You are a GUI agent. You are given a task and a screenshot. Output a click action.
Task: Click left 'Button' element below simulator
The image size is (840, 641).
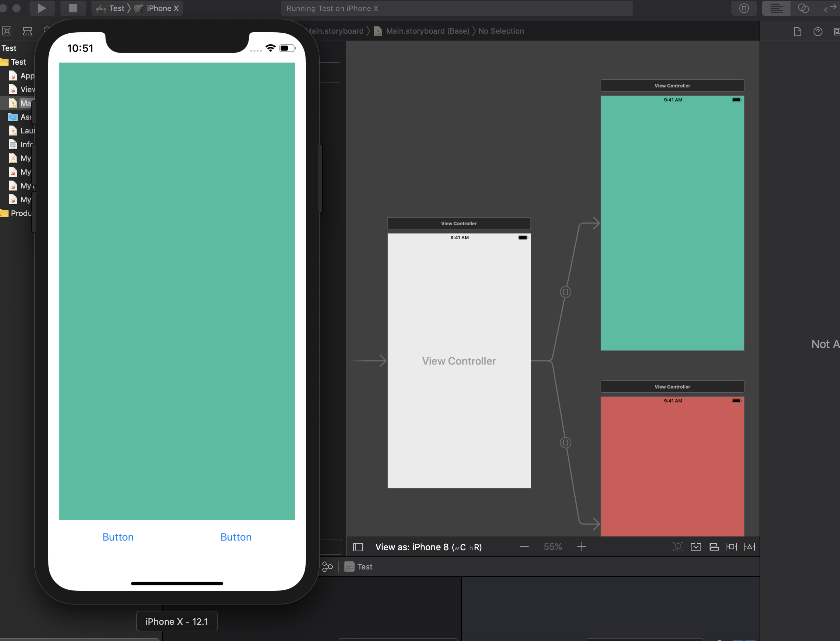[118, 537]
